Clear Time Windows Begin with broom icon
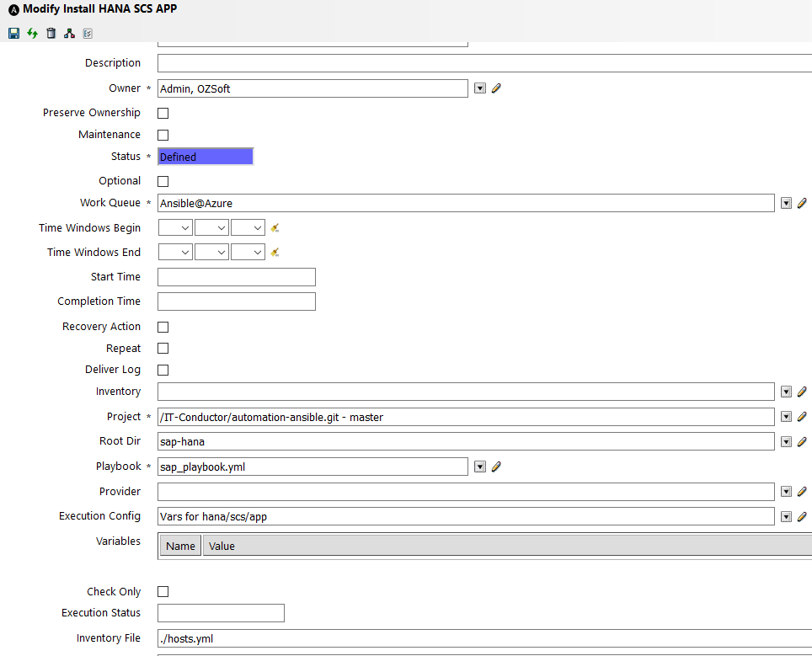812x656 pixels. 275,228
